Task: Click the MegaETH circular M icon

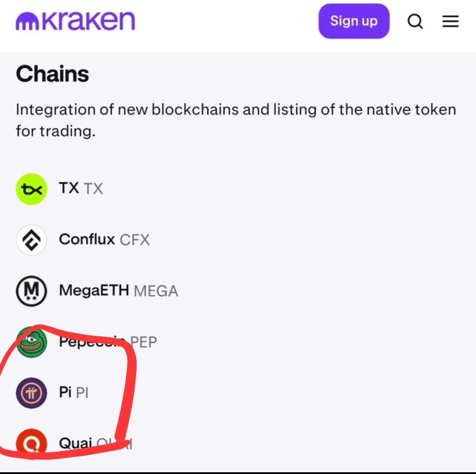Action: (x=31, y=291)
